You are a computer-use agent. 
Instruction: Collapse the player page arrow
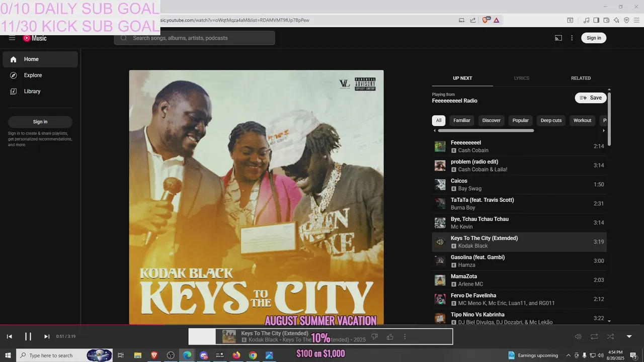tap(629, 336)
